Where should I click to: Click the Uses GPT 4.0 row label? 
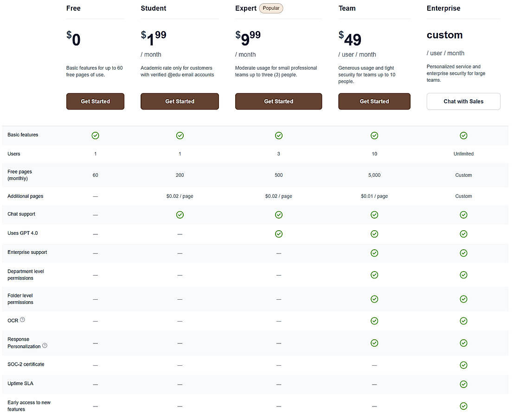23,233
